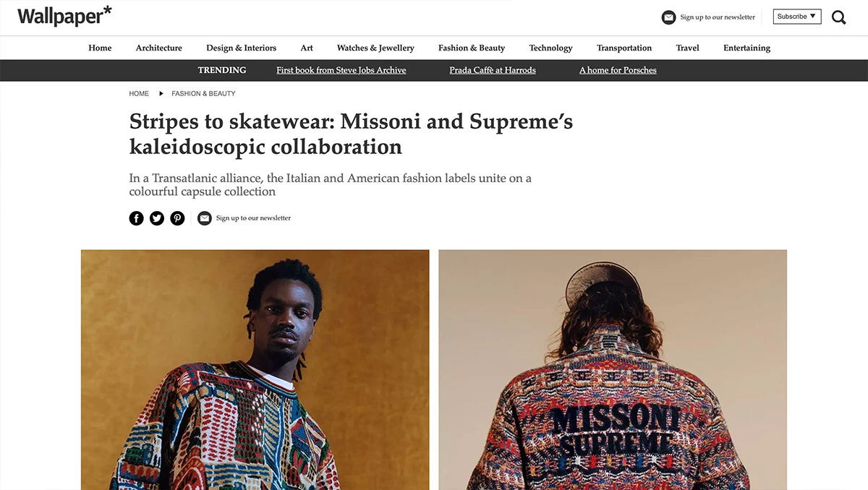Viewport: 868px width, 490px height.
Task: Open the search magnifier icon
Action: click(x=838, y=17)
